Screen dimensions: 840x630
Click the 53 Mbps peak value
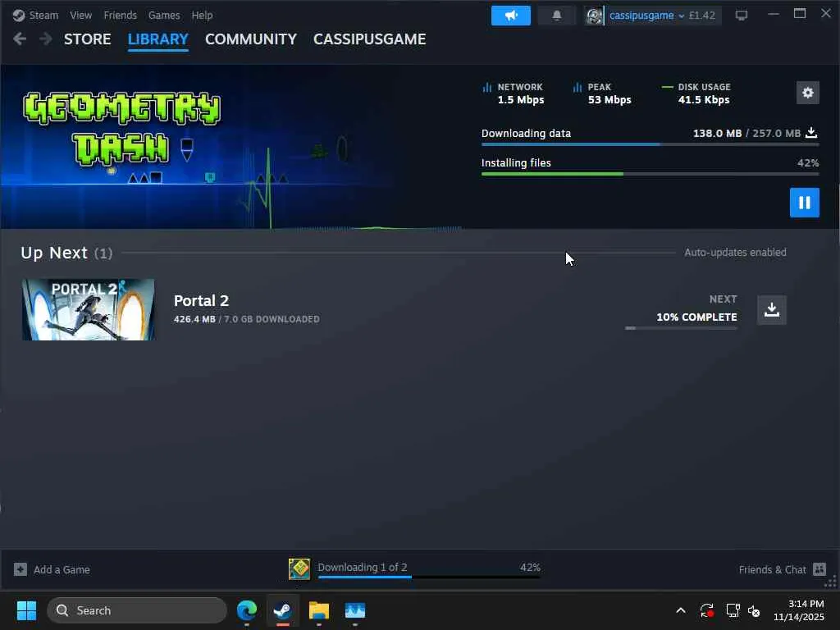point(609,99)
